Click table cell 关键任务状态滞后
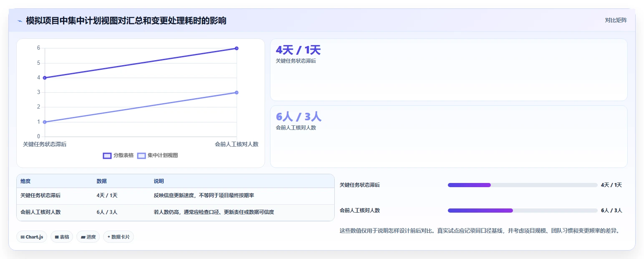Screen dimensions: 644x259 40,196
